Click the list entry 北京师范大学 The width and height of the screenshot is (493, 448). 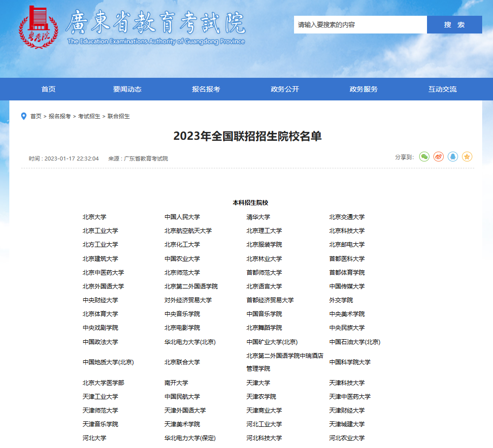[182, 273]
